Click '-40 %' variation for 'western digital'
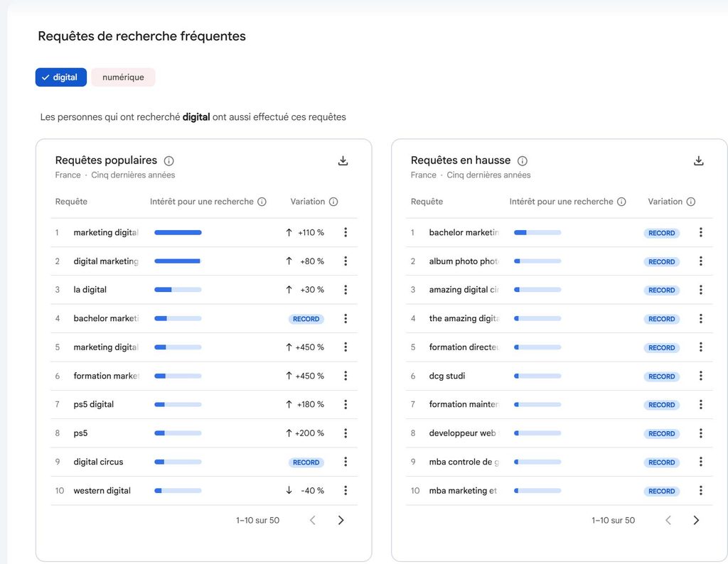 click(x=313, y=491)
